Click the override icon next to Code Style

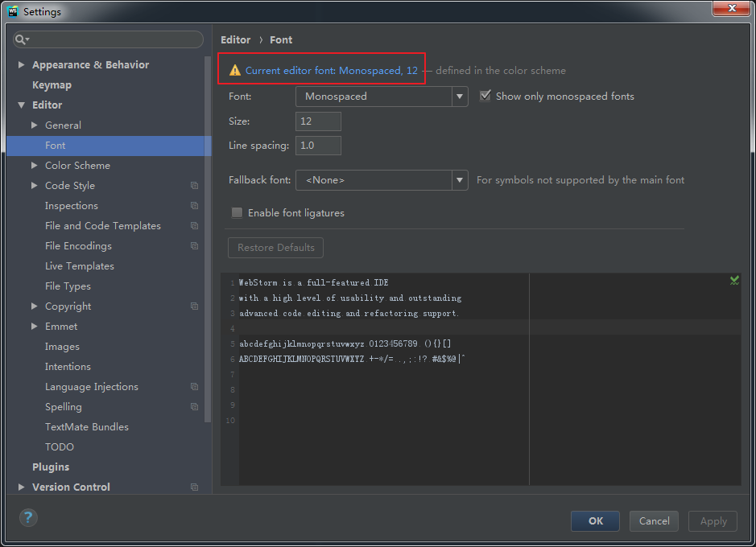[193, 186]
